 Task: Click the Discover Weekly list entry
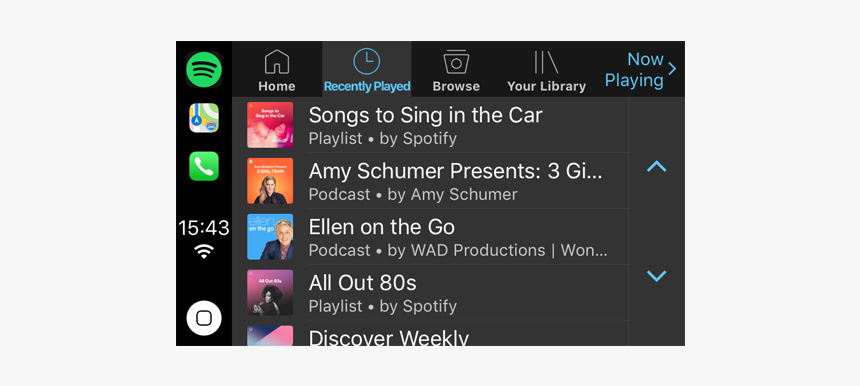tap(431, 333)
